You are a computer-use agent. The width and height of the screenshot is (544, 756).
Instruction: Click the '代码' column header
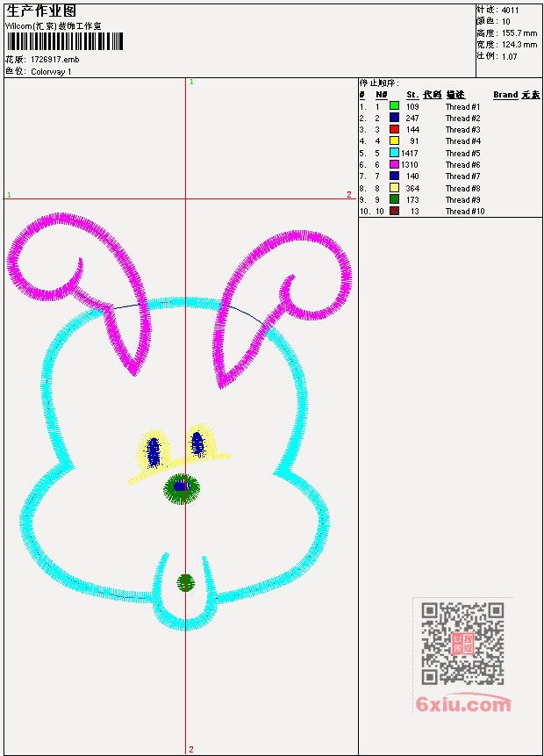433,95
